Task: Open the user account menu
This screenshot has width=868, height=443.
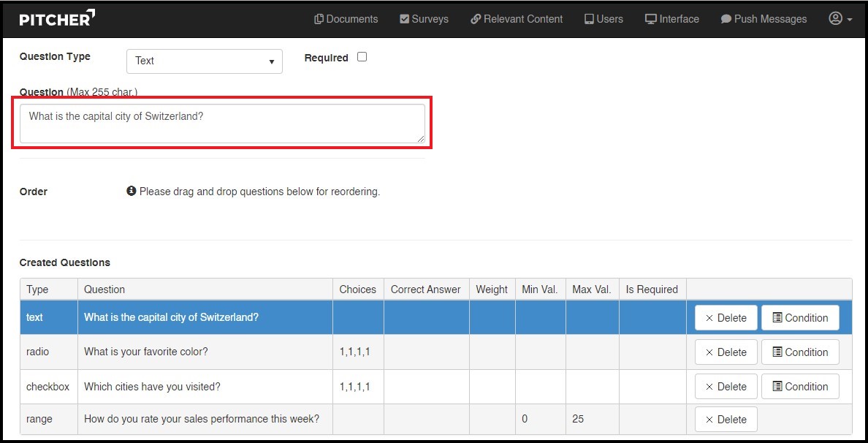Action: [840, 19]
